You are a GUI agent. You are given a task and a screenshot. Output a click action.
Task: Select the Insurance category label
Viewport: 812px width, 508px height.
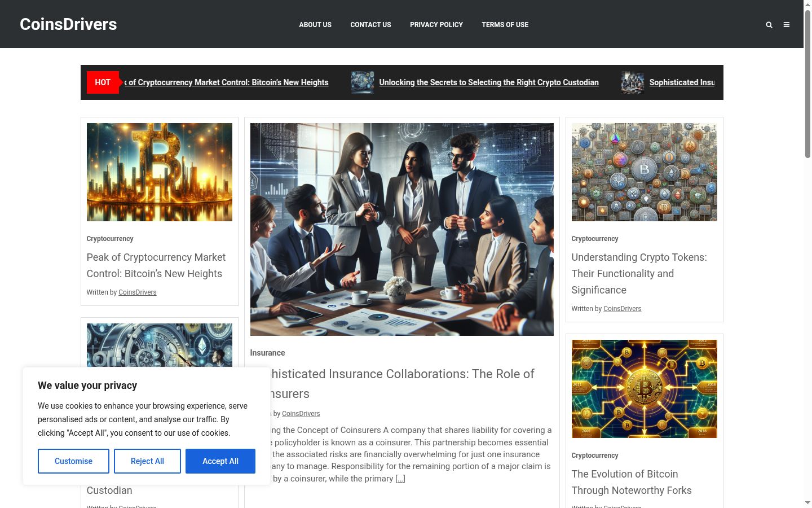tap(267, 353)
